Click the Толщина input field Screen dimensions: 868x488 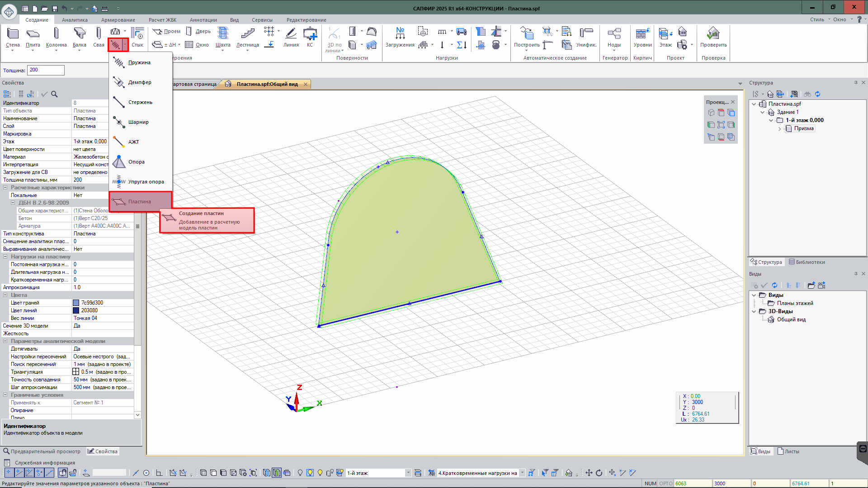point(46,70)
